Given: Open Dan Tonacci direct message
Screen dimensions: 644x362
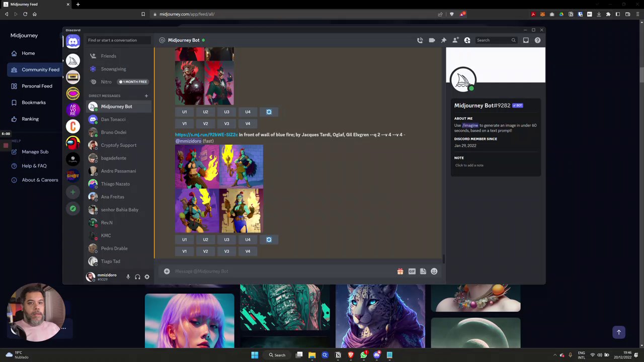Looking at the screenshot, I should coord(118,120).
